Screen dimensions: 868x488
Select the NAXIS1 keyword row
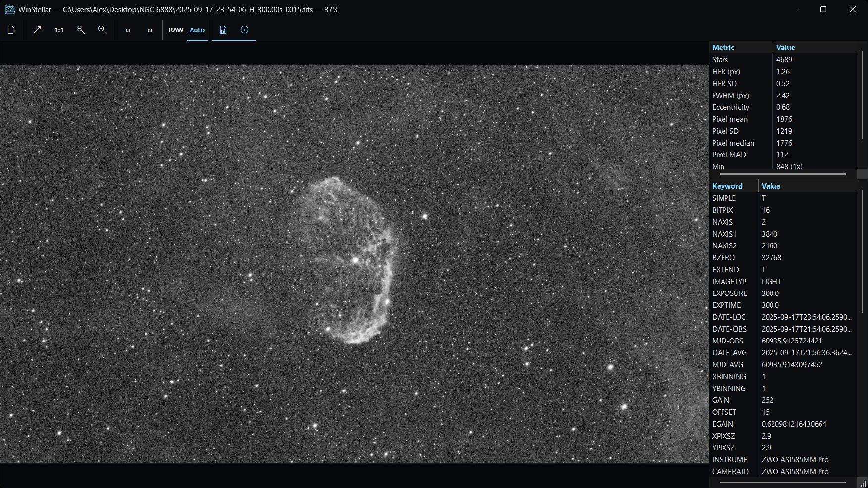pyautogui.click(x=783, y=234)
